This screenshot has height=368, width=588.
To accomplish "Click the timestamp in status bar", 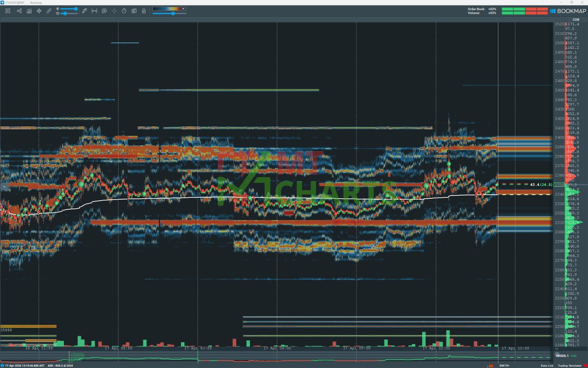I will (25, 366).
